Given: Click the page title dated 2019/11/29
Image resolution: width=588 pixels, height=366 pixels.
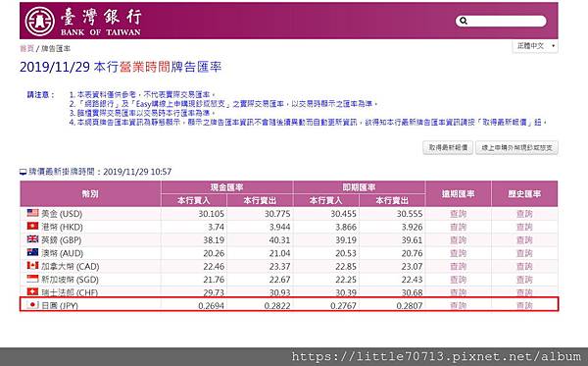Looking at the screenshot, I should (121, 67).
